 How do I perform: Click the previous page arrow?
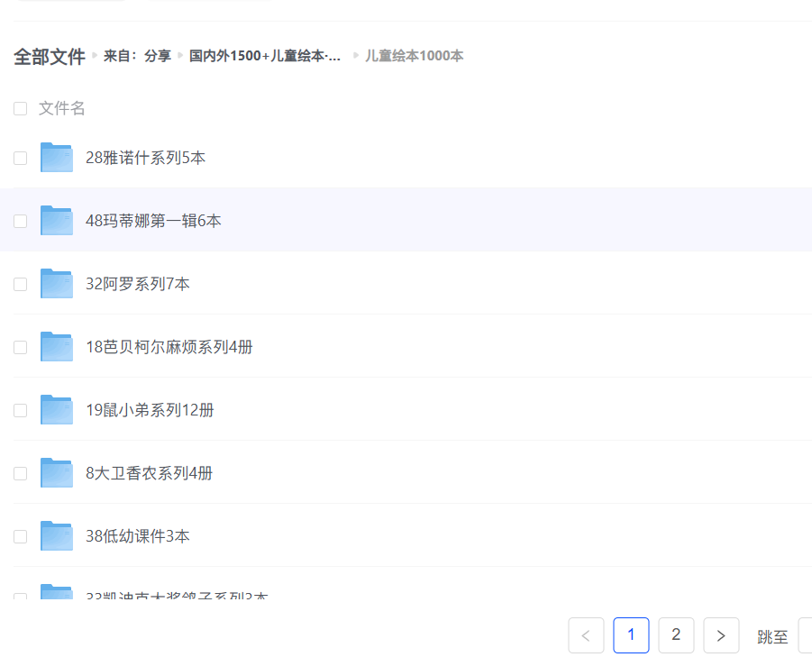(586, 635)
